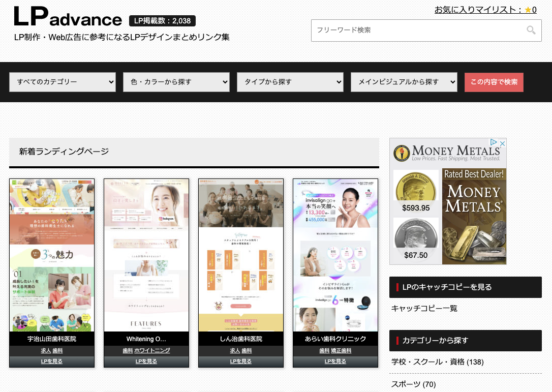Viewport: 552px width, 392px height.
Task: Open the メインビジュアルから探す dropdown
Action: click(404, 82)
